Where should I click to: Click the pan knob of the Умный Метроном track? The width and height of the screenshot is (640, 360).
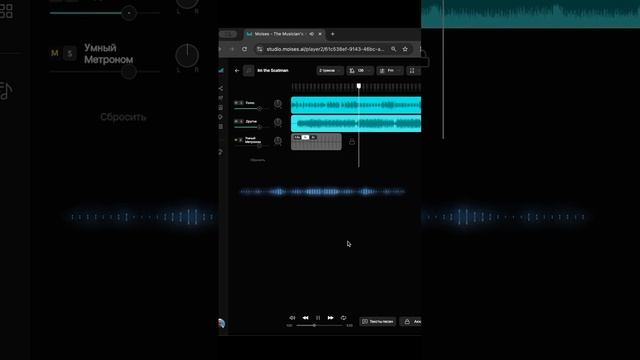coord(278,141)
